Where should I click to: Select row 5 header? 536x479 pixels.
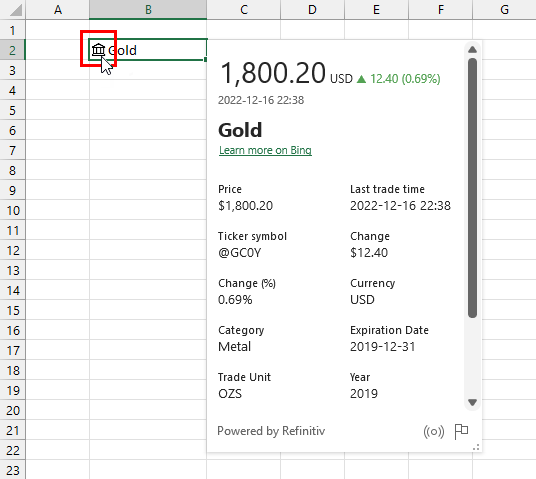[13, 110]
